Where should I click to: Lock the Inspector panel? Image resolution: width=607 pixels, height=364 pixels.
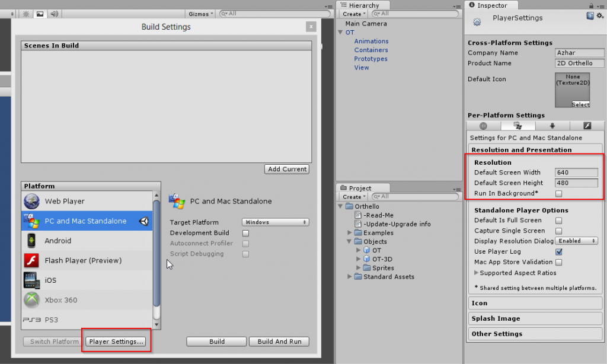(590, 5)
